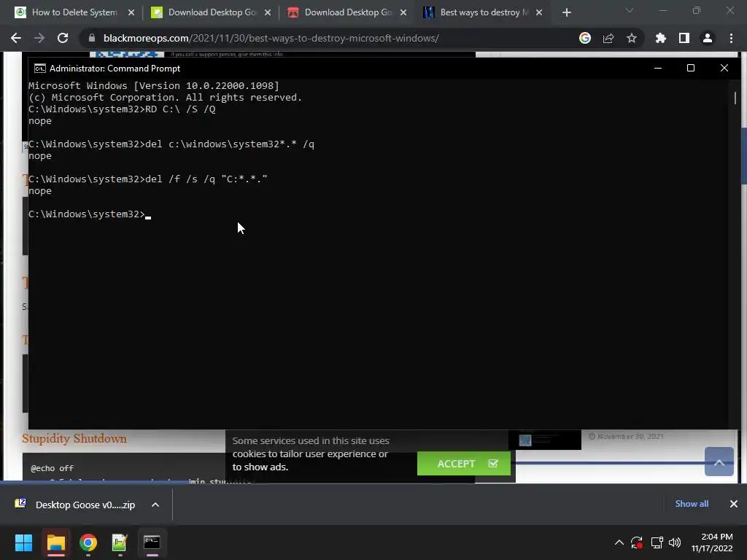Viewport: 747px width, 560px height.
Task: Open the volume speaker tray icon
Action: 675,542
